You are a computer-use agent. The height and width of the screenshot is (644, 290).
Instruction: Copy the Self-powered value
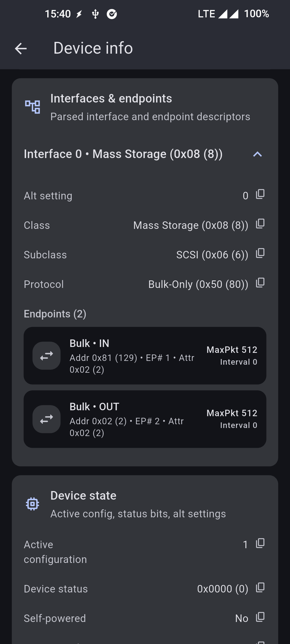(x=260, y=617)
